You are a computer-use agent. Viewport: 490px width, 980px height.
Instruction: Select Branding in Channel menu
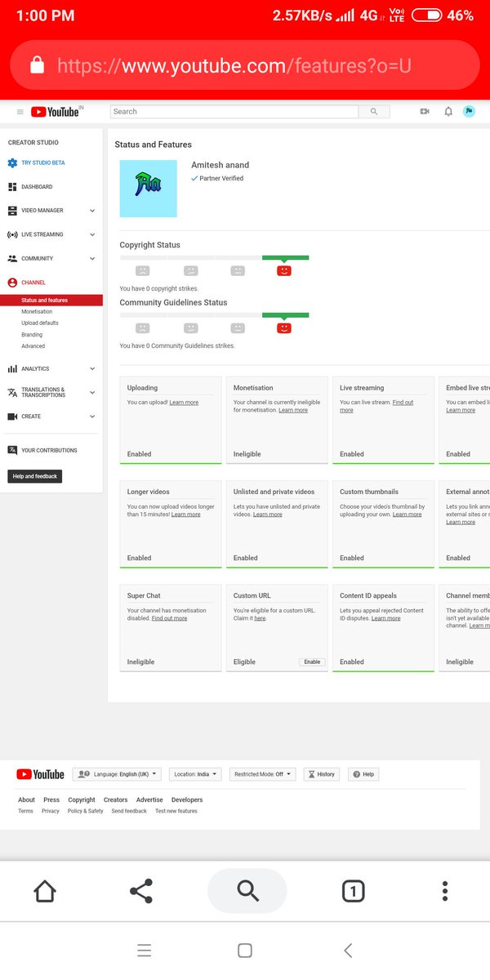32,335
